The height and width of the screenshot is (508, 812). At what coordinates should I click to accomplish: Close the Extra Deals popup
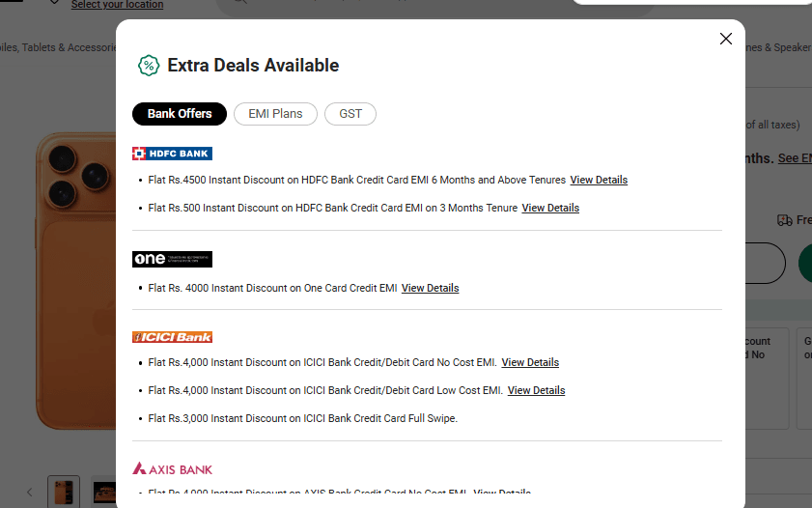[x=726, y=39]
